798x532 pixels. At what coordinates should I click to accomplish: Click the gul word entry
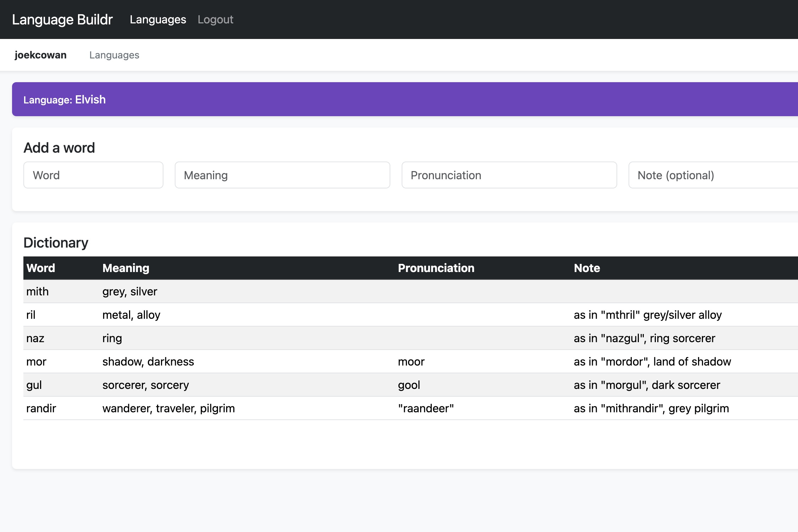34,385
